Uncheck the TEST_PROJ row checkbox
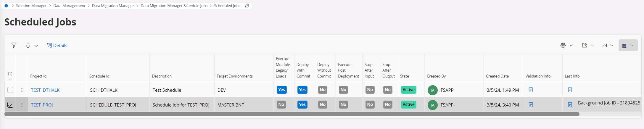The width and height of the screenshot is (644, 129). (10, 105)
